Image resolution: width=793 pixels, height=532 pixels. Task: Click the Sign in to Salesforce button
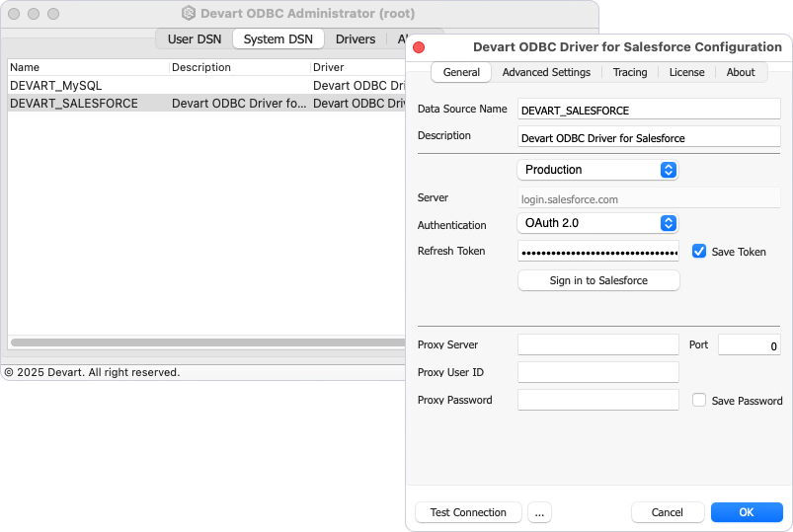point(598,281)
